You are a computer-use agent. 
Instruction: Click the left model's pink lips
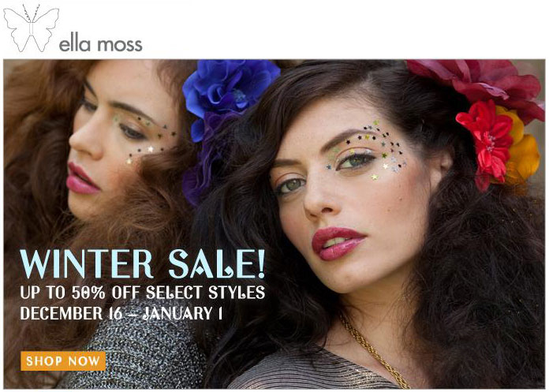81,179
